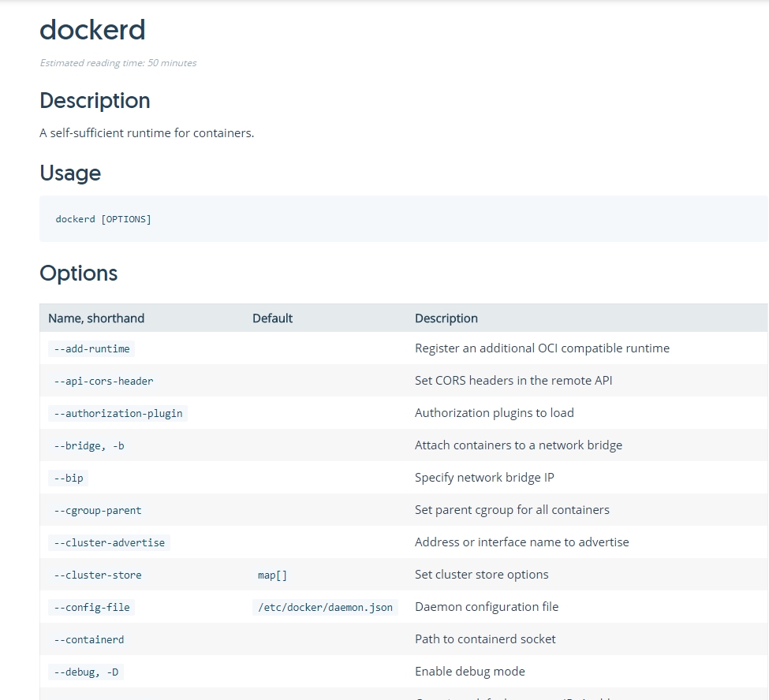
Task: Click the --authorization-plugin option code
Action: pos(118,413)
